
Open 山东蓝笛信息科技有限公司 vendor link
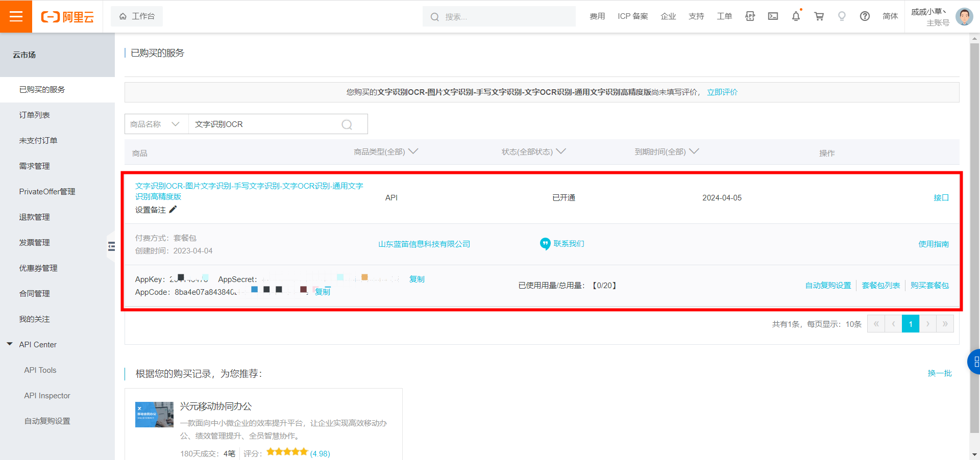[x=424, y=244]
